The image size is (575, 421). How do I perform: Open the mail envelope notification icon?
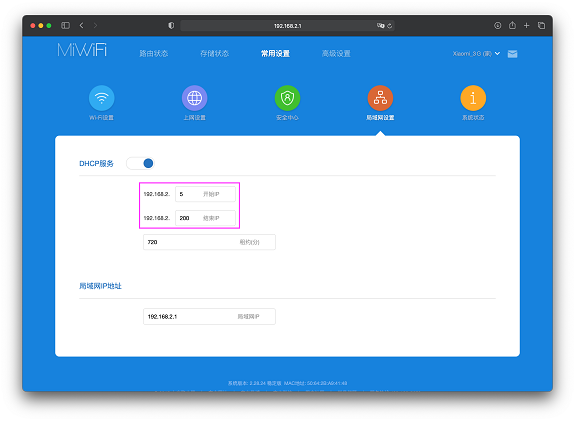pos(512,54)
